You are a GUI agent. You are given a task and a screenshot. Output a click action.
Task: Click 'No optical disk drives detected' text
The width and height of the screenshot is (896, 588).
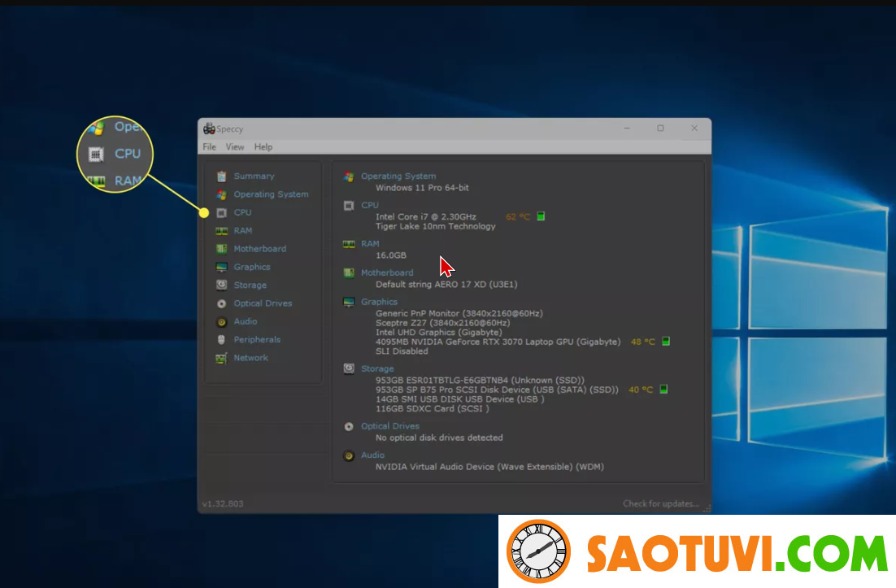point(439,438)
